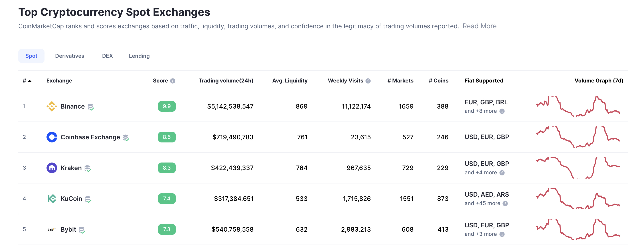This screenshot has width=644, height=247.
Task: Click KuCoin's proof-of-reserves badge icon
Action: [x=88, y=199]
